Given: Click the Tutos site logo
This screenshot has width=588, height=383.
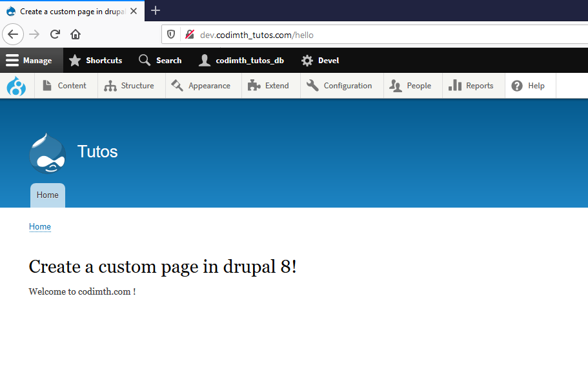Looking at the screenshot, I should (x=47, y=153).
